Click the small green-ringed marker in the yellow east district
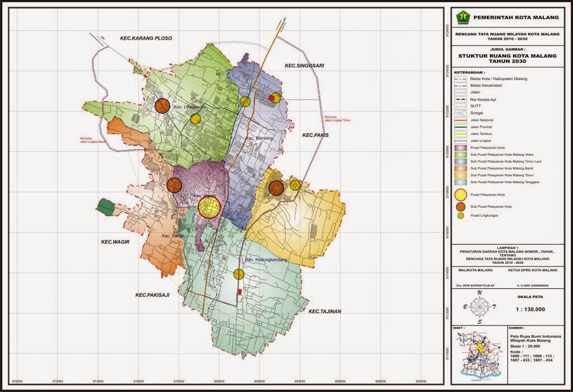Screen dimensions: 573x392 click(295, 185)
